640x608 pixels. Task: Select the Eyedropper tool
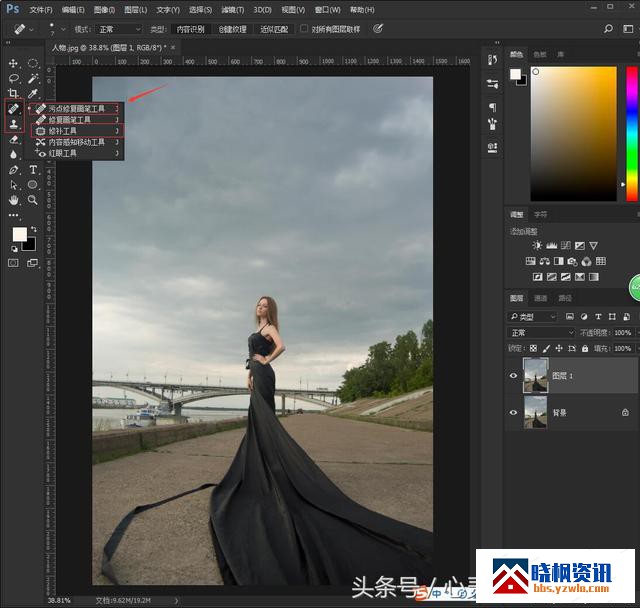coord(33,93)
